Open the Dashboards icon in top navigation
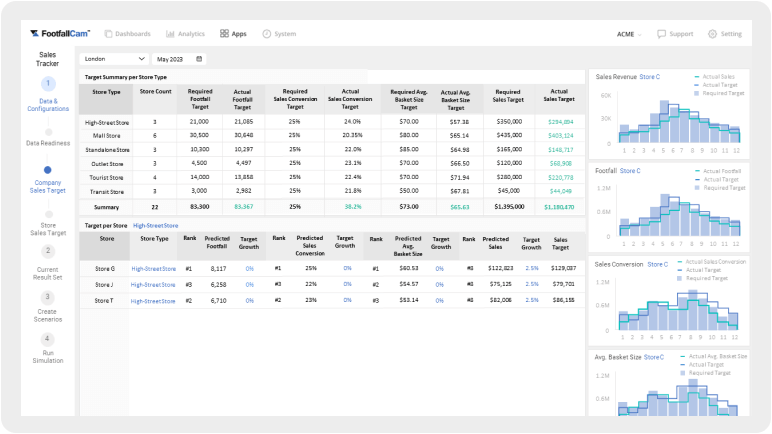 tap(108, 34)
